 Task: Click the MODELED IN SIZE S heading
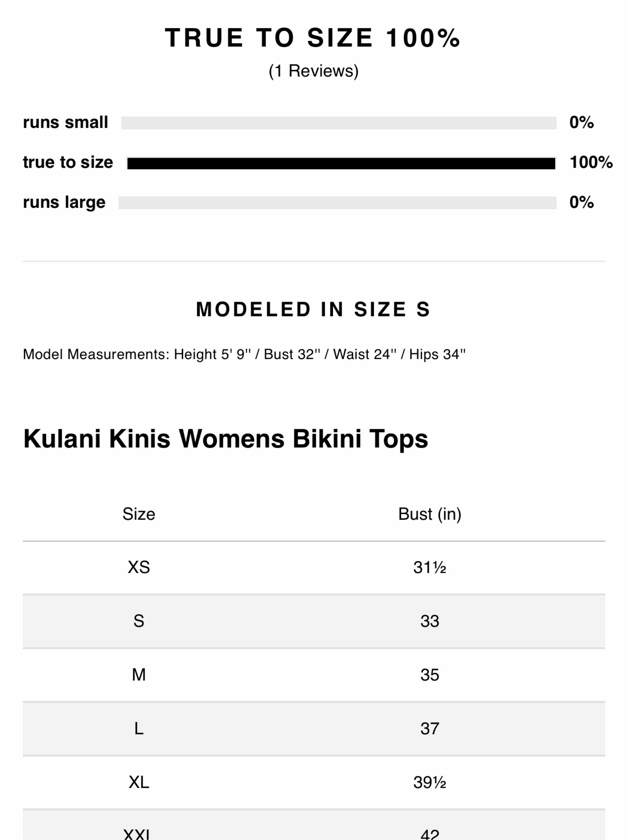tap(313, 309)
